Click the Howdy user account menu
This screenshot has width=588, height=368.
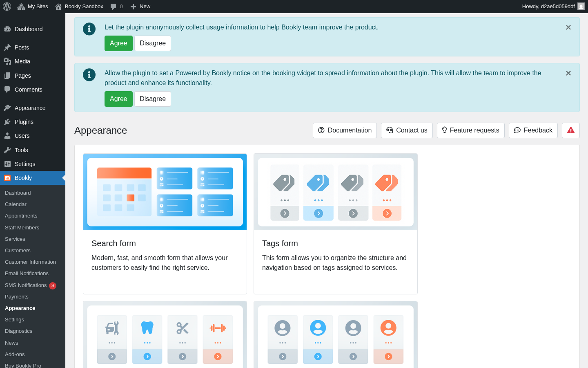tap(553, 7)
